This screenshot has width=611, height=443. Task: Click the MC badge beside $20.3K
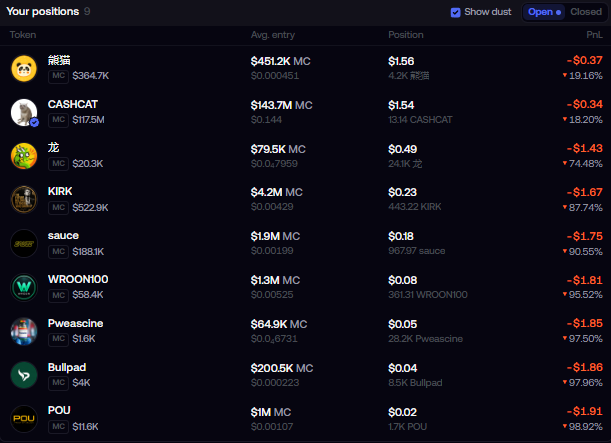[58, 164]
